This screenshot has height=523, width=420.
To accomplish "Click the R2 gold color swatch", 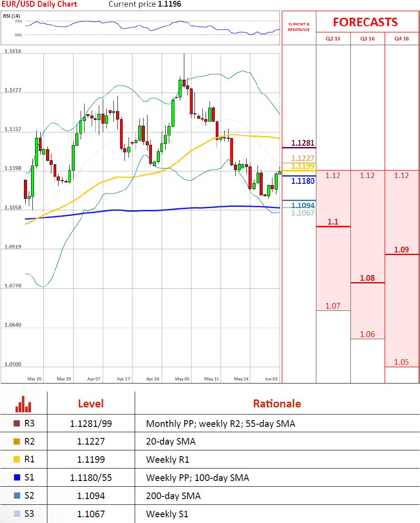I will pyautogui.click(x=17, y=442).
